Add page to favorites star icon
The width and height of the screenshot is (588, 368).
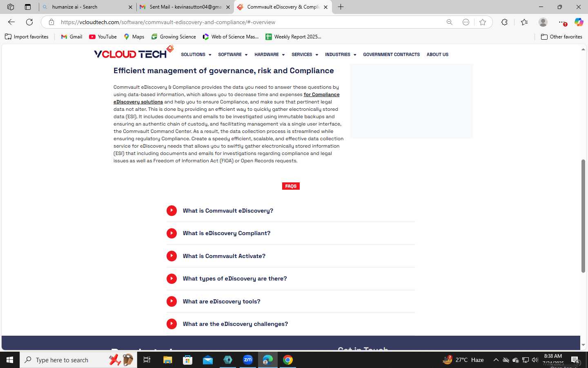(483, 22)
